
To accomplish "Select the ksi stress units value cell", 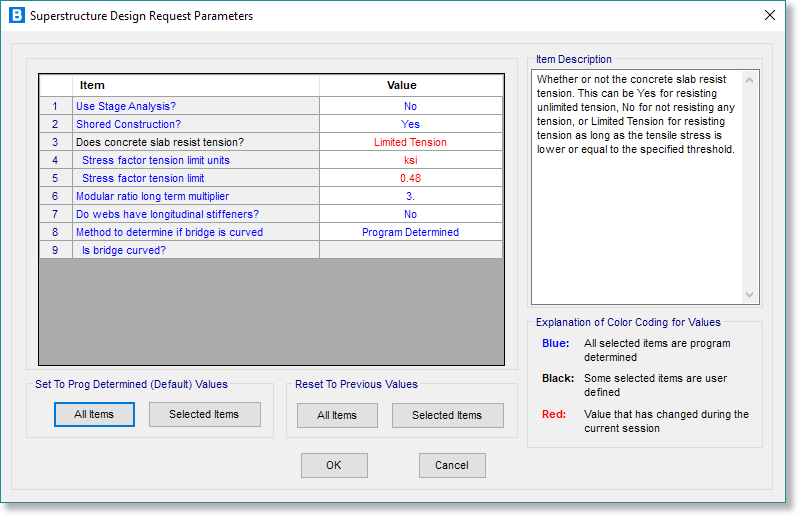I will (410, 160).
